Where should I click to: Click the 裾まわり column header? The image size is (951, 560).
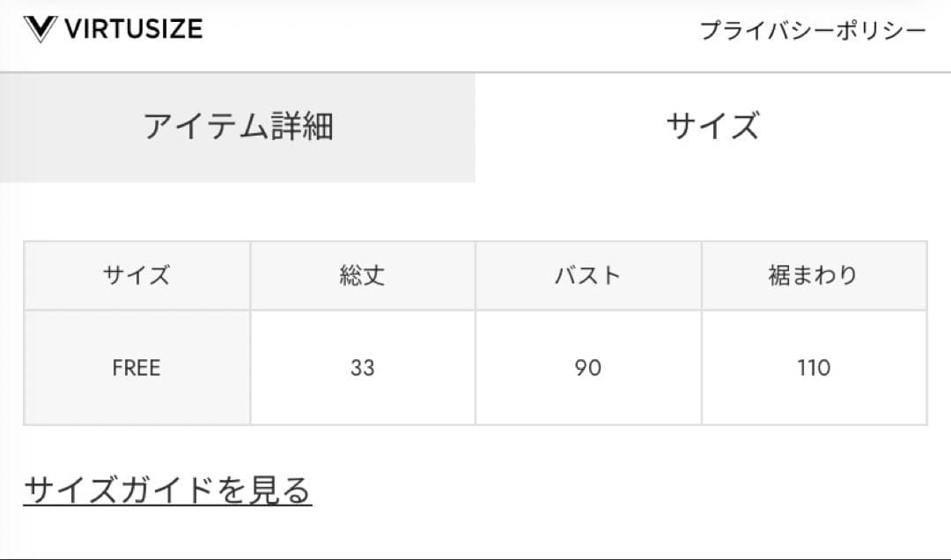click(814, 276)
